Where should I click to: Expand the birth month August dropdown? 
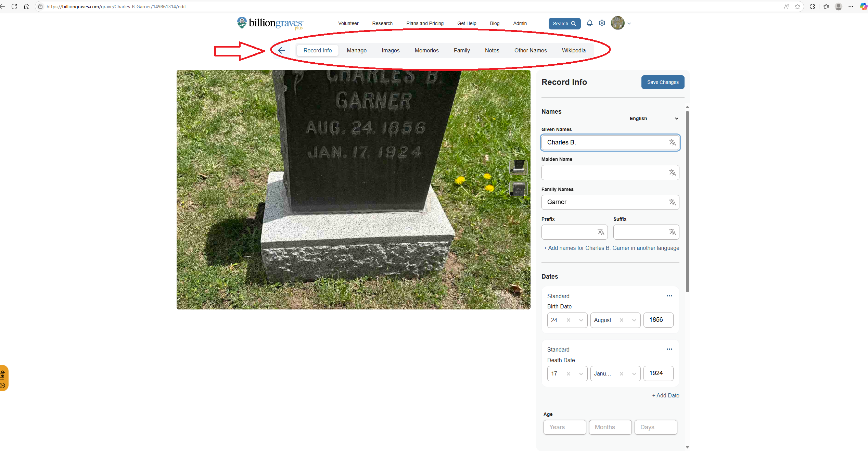click(634, 320)
